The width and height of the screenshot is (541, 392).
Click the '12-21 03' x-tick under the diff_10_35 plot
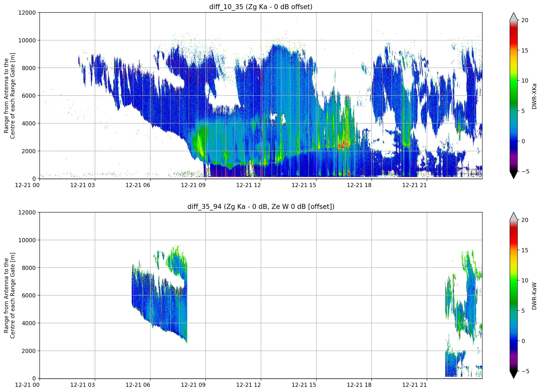[x=82, y=185]
